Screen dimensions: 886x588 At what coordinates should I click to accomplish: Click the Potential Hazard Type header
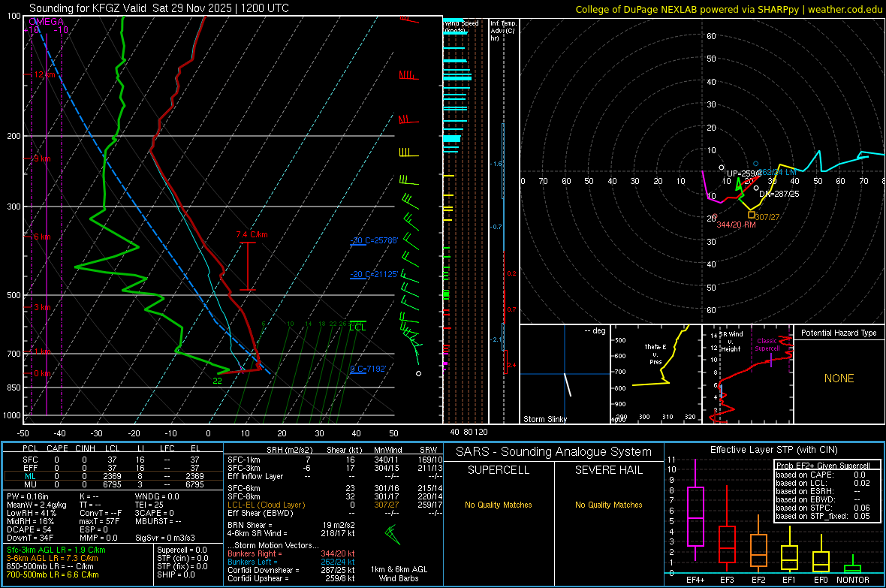pyautogui.click(x=839, y=333)
